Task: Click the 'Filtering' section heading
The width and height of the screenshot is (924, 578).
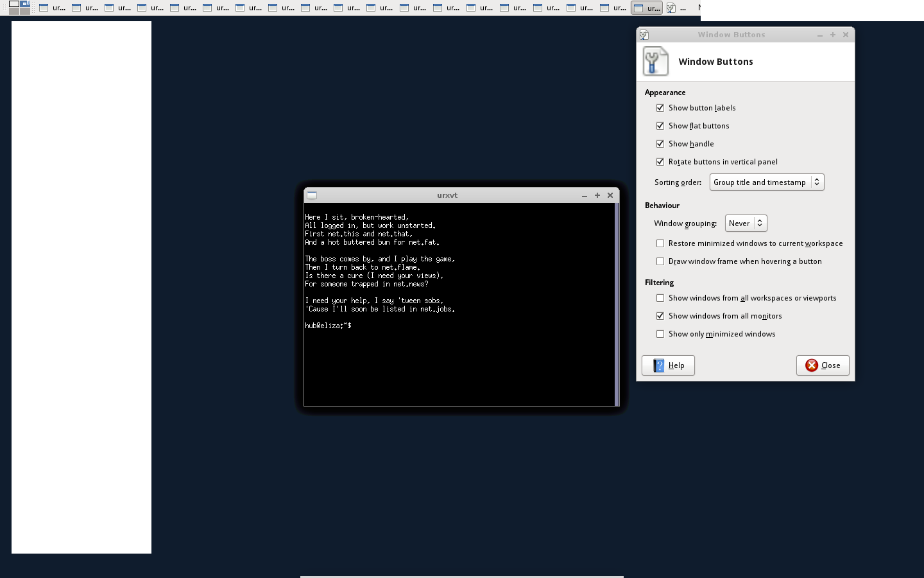Action: [x=659, y=283]
